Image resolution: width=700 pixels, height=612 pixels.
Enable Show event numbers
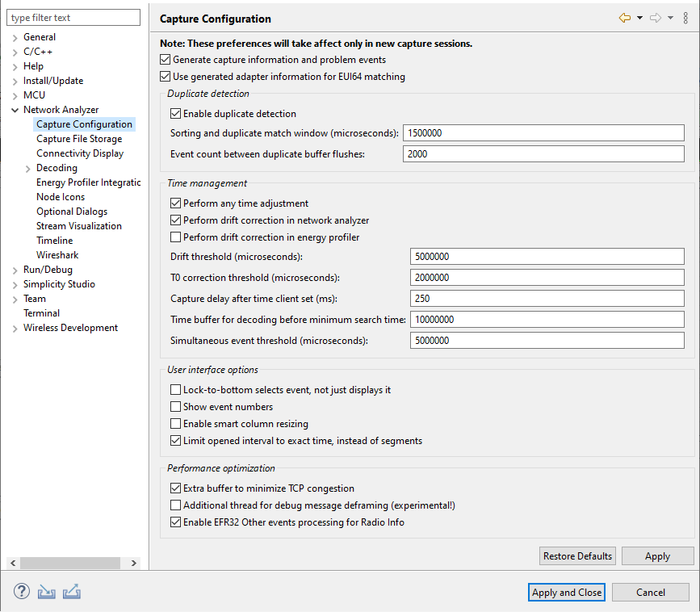[175, 406]
